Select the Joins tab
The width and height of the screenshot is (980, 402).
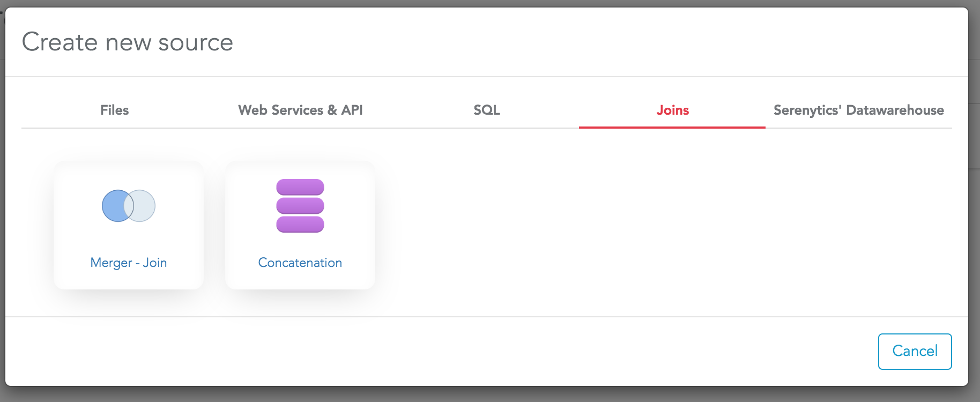tap(672, 110)
